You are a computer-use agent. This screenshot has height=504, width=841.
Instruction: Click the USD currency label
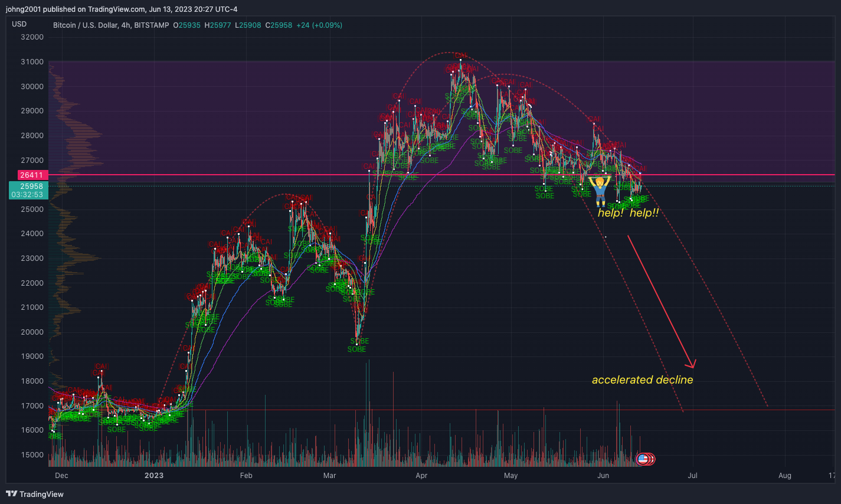tap(19, 24)
